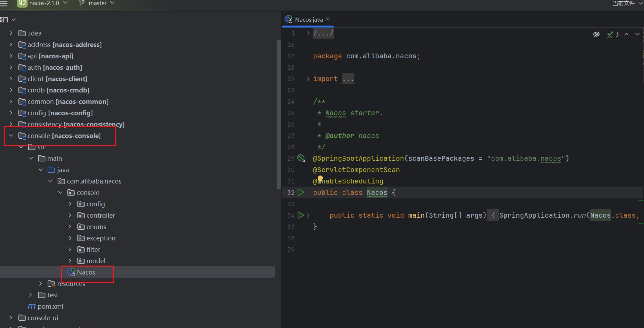The width and height of the screenshot is (644, 328).
Task: Collapse the main folder
Action: 31,158
